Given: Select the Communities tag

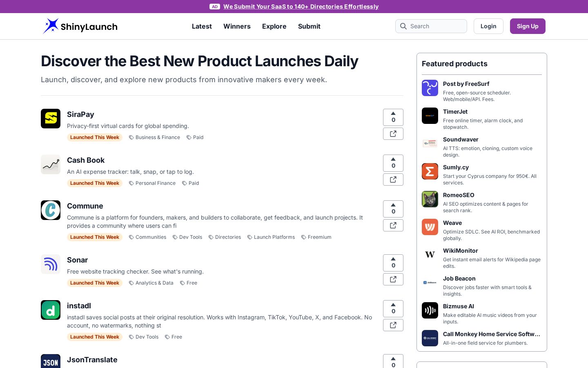Looking at the screenshot, I should click(147, 237).
